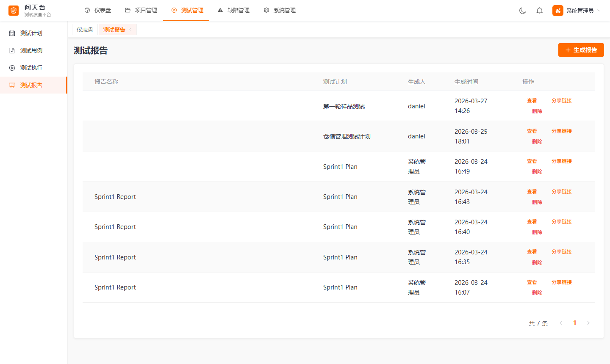The image size is (610, 364).
Task: Delete the 第一轮样品测试 report
Action: tap(537, 111)
